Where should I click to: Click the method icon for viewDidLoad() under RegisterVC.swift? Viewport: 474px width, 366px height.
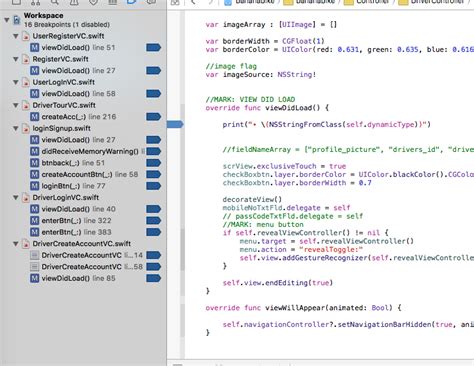[x=35, y=71]
